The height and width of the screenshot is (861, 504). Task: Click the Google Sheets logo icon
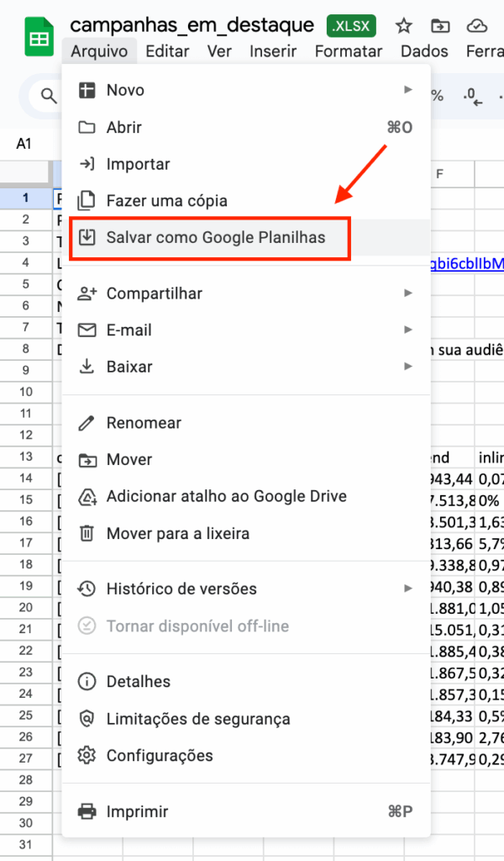tap(38, 38)
